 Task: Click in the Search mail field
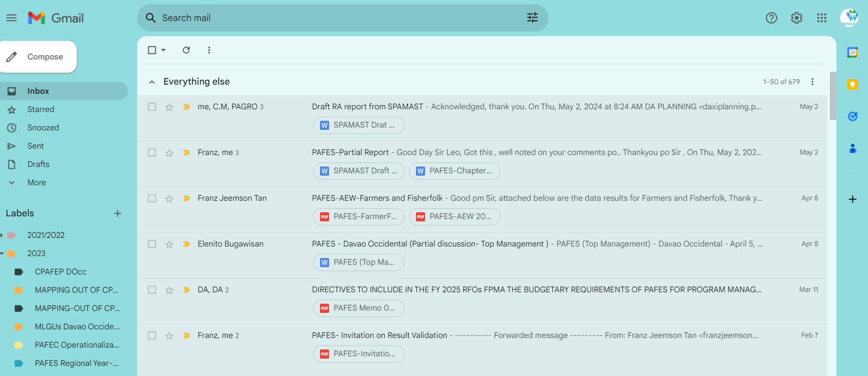click(338, 18)
